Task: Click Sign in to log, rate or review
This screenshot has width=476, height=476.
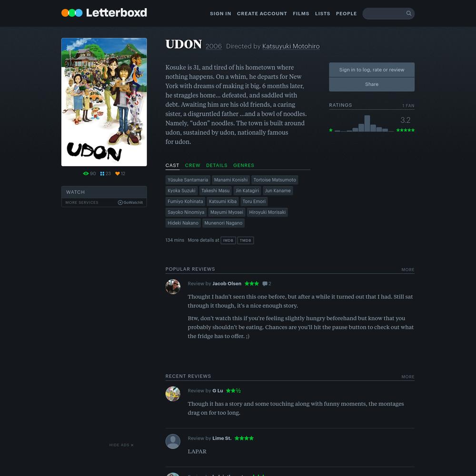Action: coord(372,70)
